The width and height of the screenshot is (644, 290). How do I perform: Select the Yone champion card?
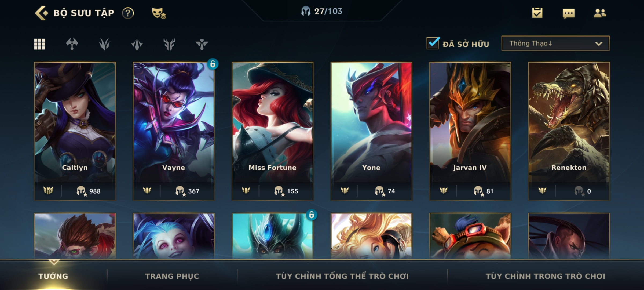click(371, 131)
